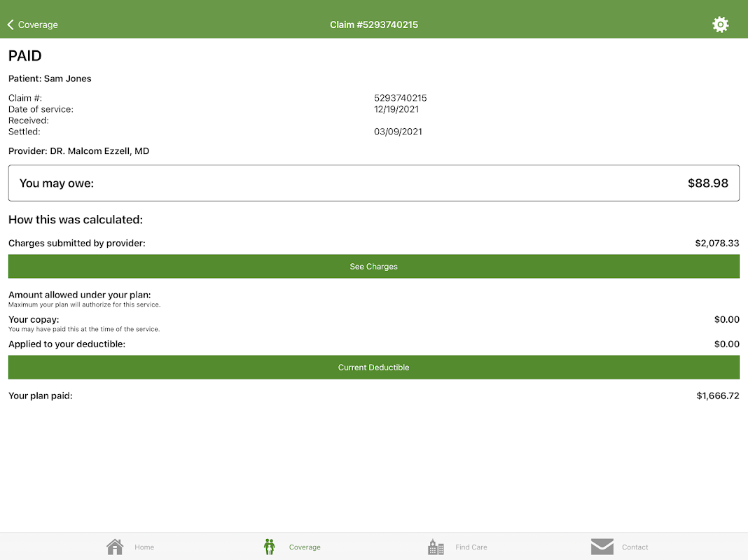
Task: Click the Your copay: label
Action: click(34, 319)
